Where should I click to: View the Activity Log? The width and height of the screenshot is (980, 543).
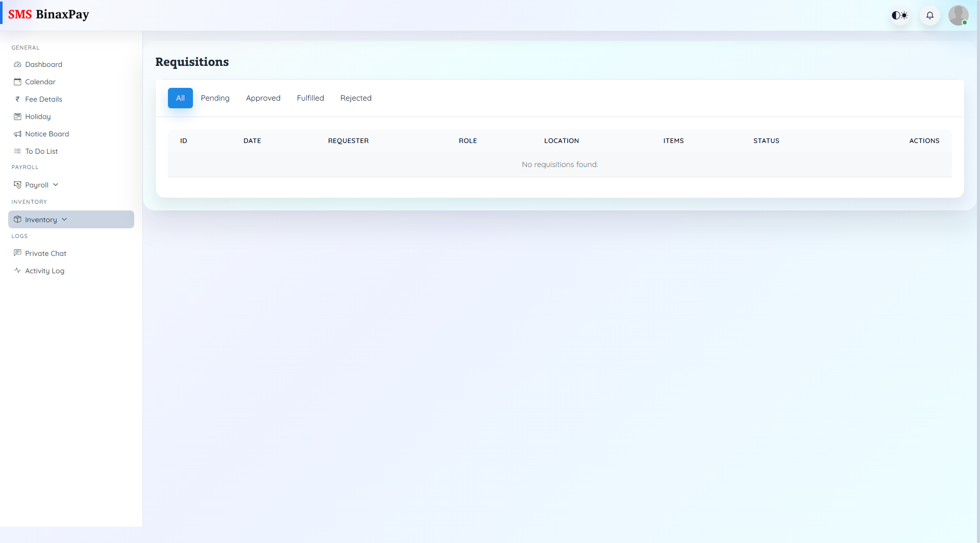pos(44,270)
